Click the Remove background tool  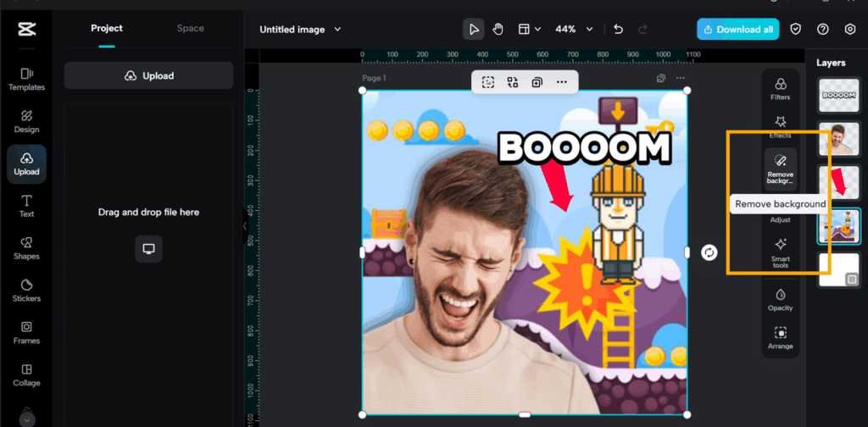(780, 168)
